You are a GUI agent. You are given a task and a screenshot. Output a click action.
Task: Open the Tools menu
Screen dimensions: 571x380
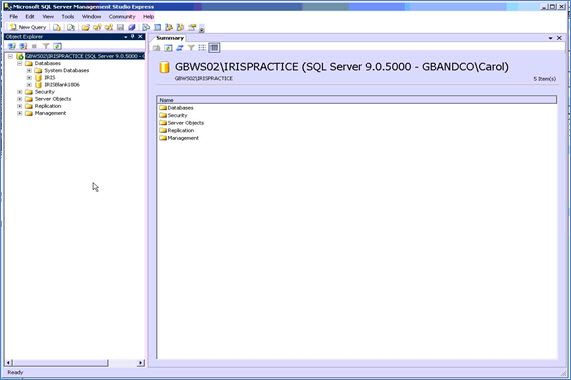(x=68, y=16)
